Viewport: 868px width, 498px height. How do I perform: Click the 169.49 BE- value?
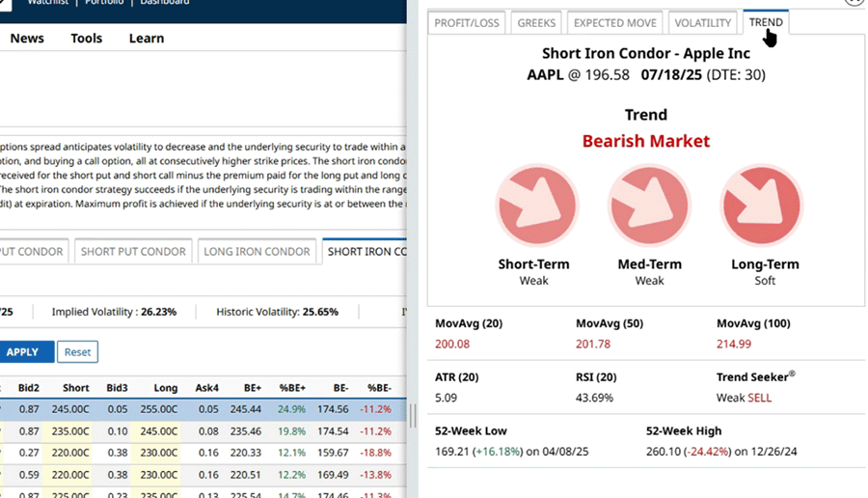(333, 475)
